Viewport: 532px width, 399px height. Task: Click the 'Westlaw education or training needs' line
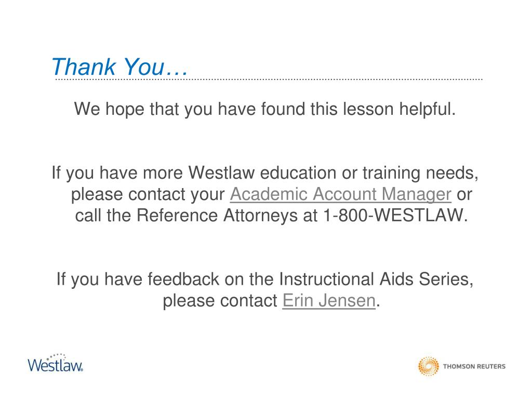333,173
